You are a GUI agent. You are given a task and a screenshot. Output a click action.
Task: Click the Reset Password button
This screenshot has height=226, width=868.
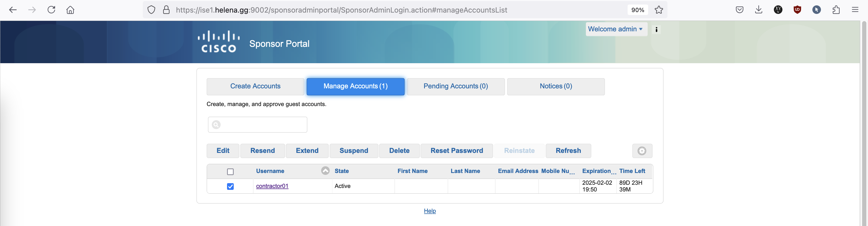point(456,151)
